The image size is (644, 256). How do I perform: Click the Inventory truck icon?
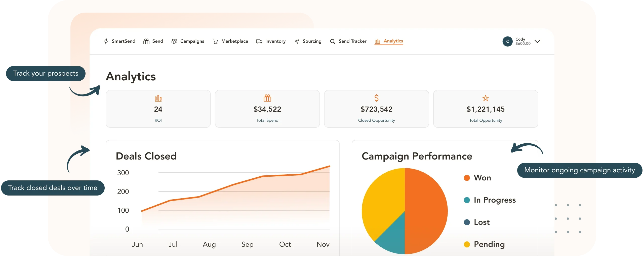pyautogui.click(x=259, y=41)
